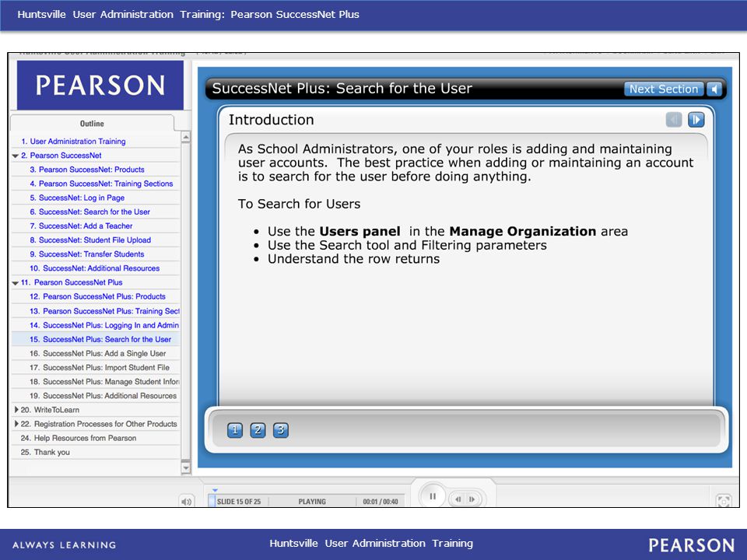Toggle full screen mode icon
This screenshot has height=560, width=747.
(724, 500)
